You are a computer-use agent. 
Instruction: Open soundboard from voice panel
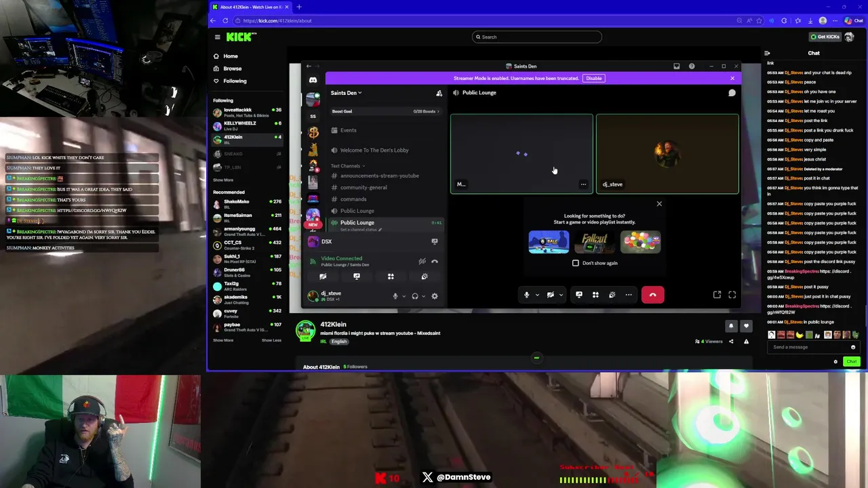[x=425, y=277]
